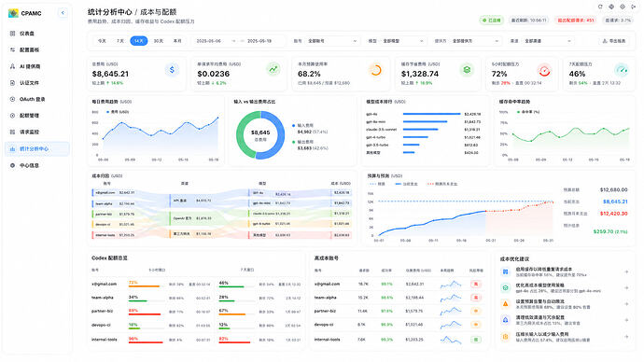Click the 配额管理 sidebar icon

coord(12,116)
